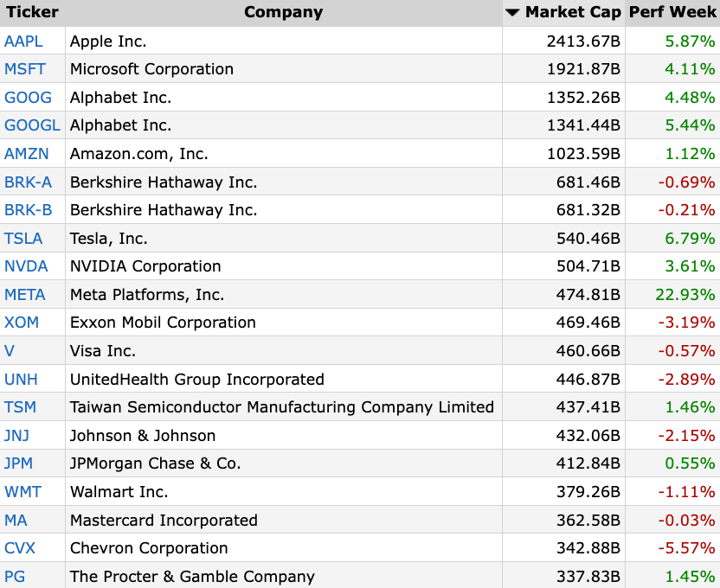
Task: Open the AAPL ticker link
Action: [23, 42]
